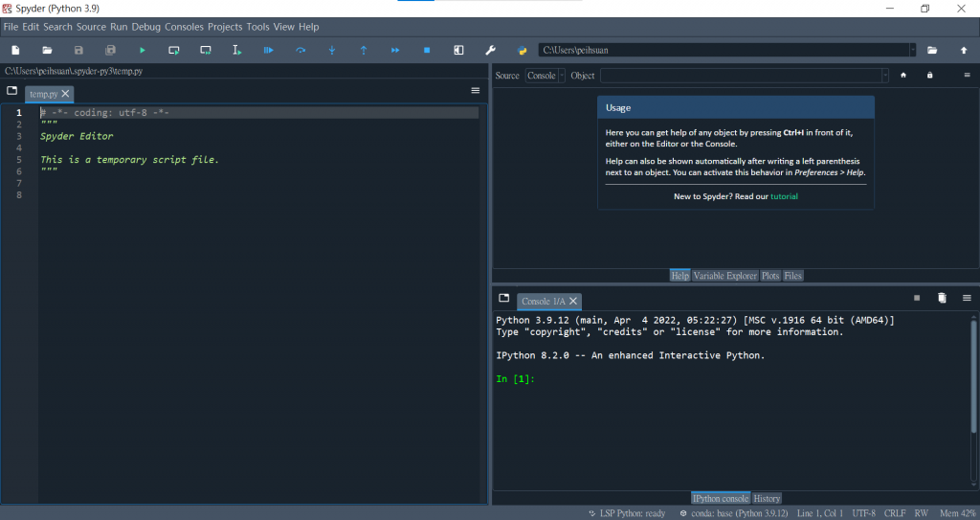
Task: Click the Help pane home icon
Action: tap(903, 75)
